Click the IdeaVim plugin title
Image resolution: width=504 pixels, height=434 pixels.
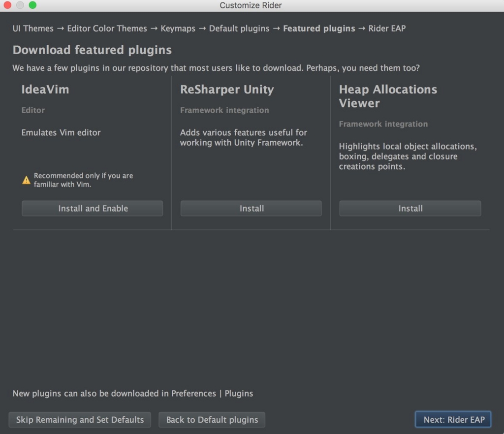(x=45, y=89)
